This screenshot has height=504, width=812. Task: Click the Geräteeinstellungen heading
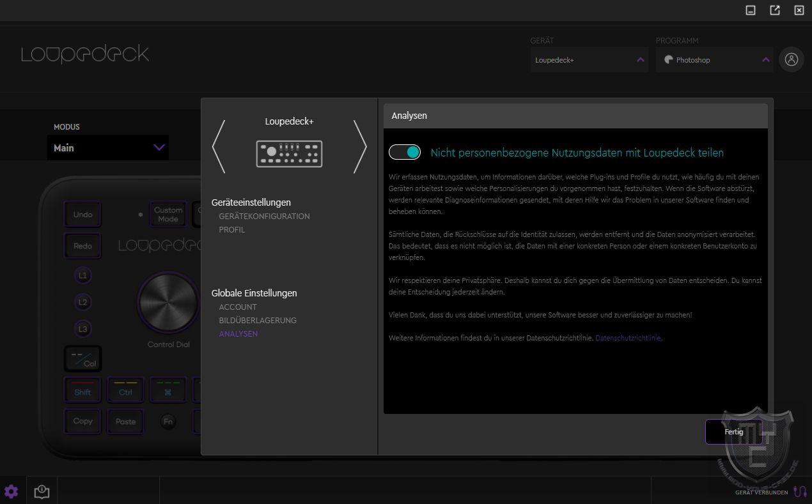(x=251, y=202)
